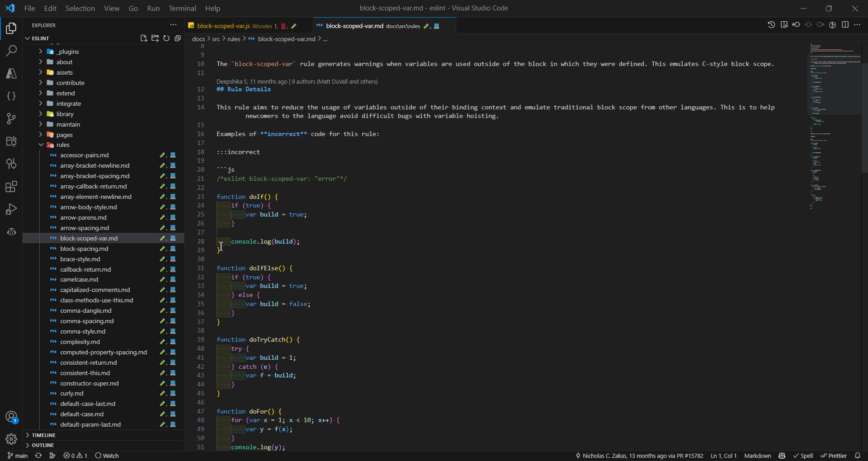Change Markdown language mode
Image resolution: width=868 pixels, height=461 pixels.
(x=757, y=456)
